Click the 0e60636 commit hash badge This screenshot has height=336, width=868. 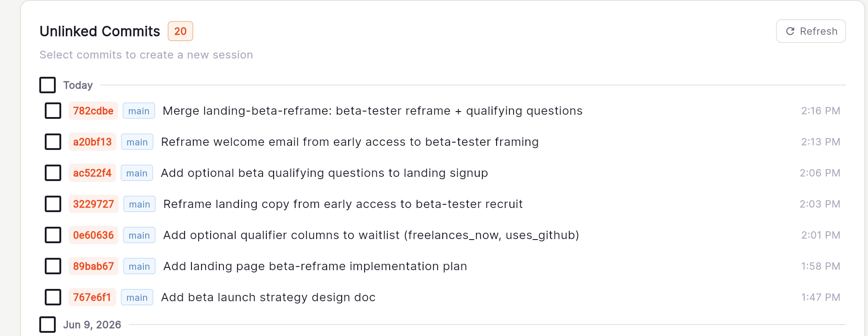[93, 235]
